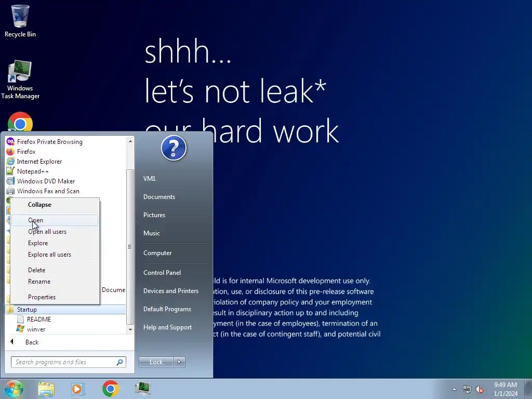Click the Windows Fax and Scan icon

[x=10, y=191]
